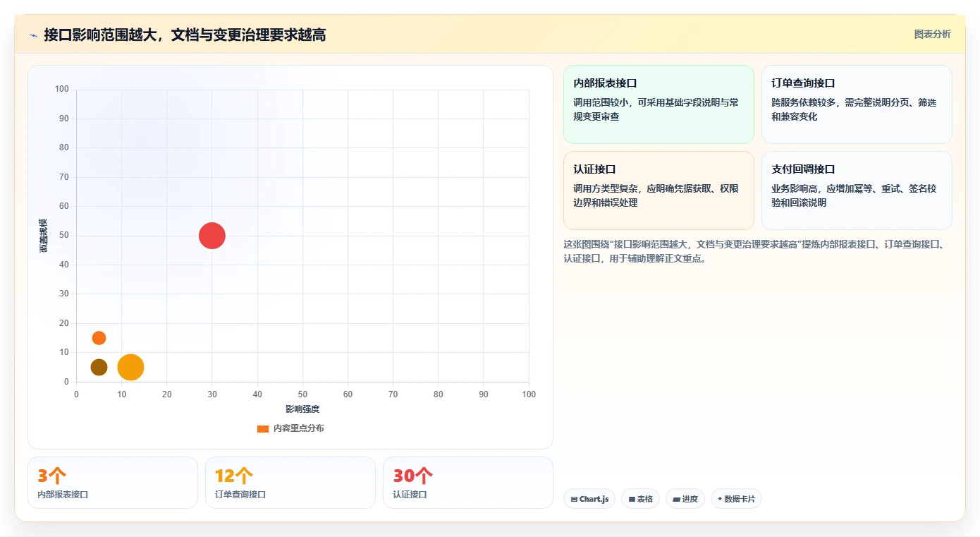The width and height of the screenshot is (980, 537).
Task: Click the Chart.js tag chip
Action: coord(589,499)
